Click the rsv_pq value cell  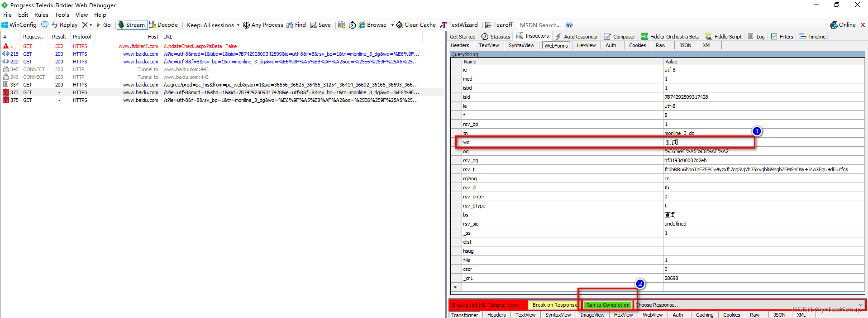[764, 160]
